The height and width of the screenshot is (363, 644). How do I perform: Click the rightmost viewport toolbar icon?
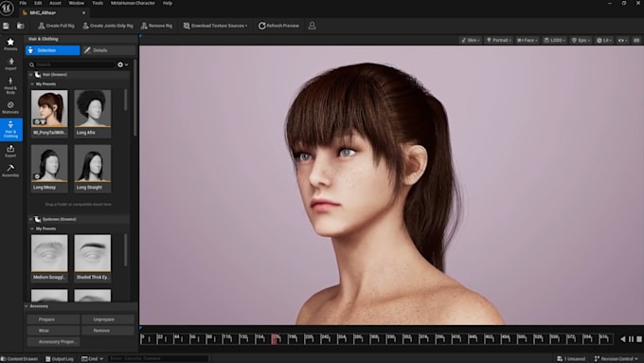[636, 41]
